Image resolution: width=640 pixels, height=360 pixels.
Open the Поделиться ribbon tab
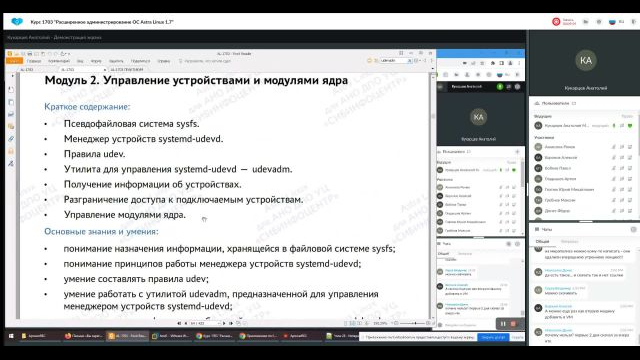pyautogui.click(x=140, y=61)
